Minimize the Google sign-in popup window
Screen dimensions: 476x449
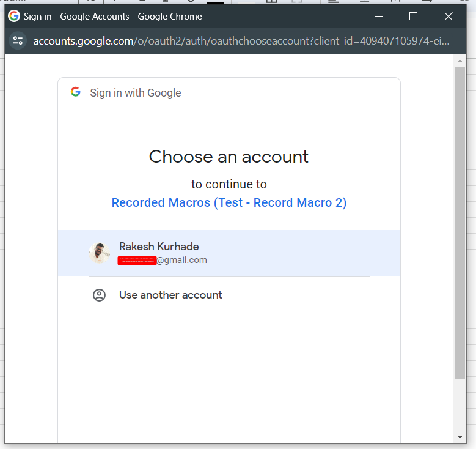[x=379, y=16]
